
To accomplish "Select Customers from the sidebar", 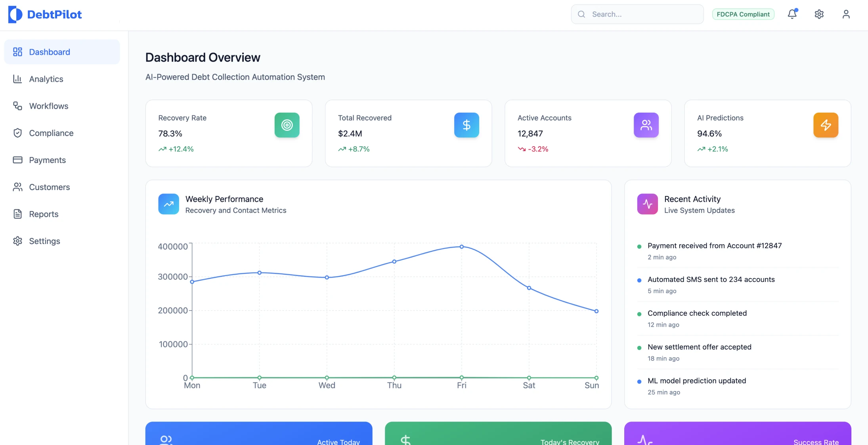I will 49,187.
